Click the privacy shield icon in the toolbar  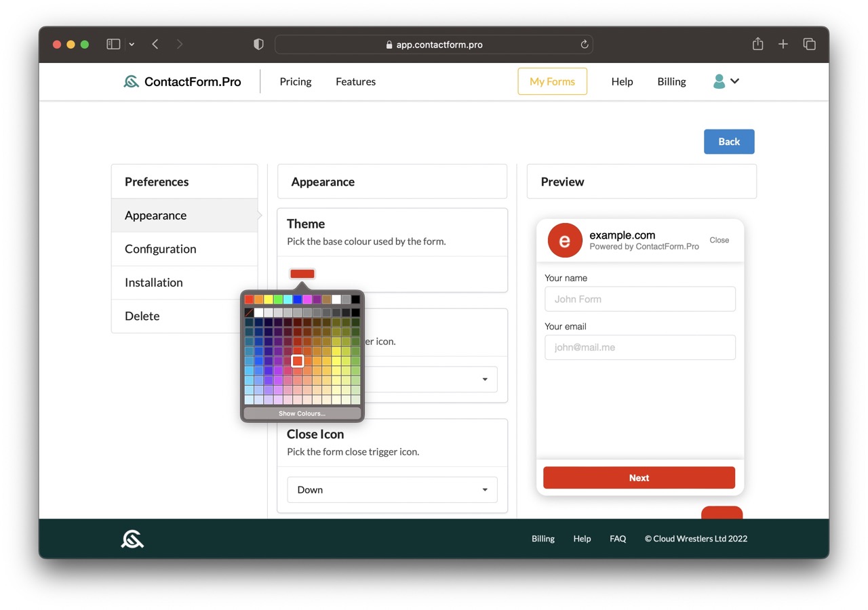pos(258,43)
